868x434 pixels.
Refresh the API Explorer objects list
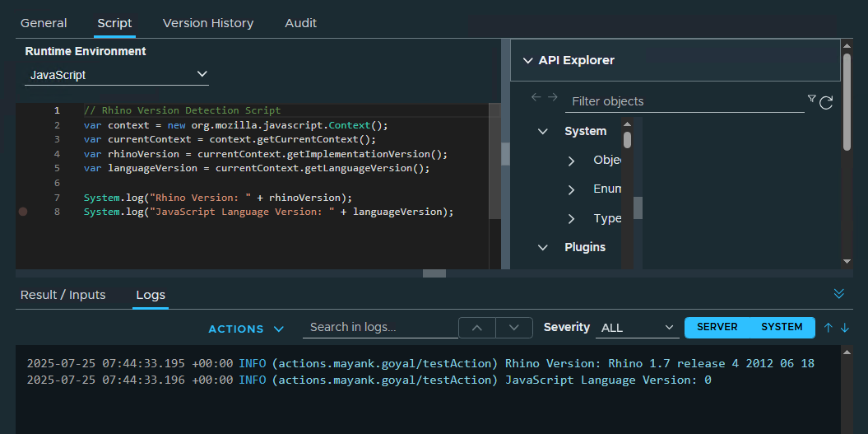826,103
